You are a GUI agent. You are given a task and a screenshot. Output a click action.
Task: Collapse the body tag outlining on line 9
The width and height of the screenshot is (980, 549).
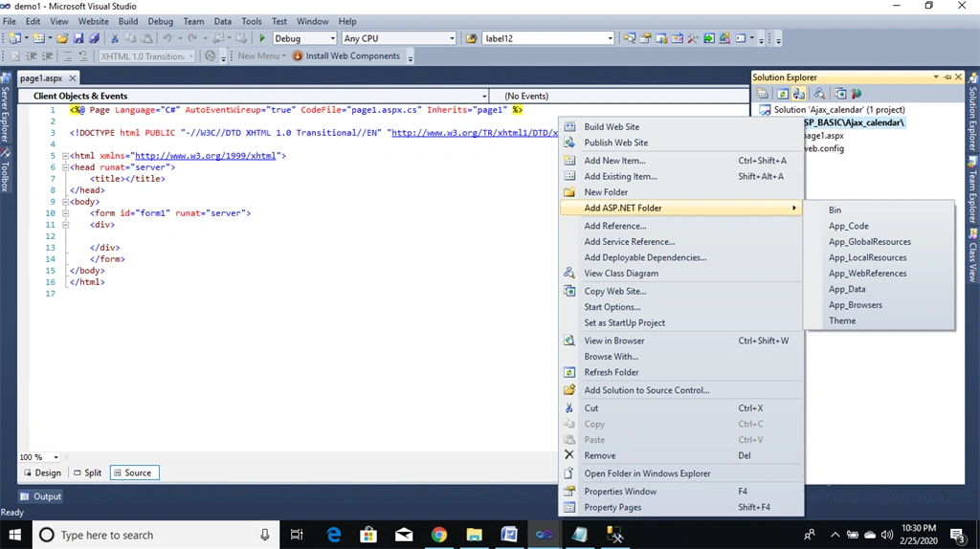(65, 202)
